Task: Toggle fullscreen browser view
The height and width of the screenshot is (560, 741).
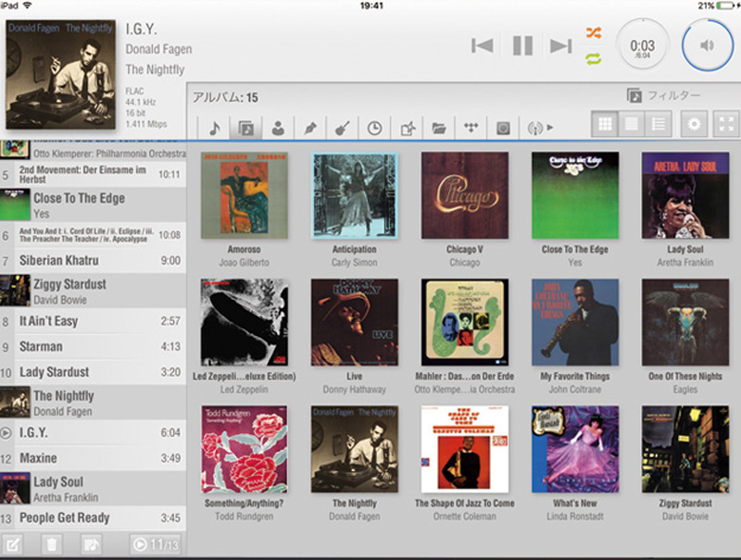Action: 726,124
